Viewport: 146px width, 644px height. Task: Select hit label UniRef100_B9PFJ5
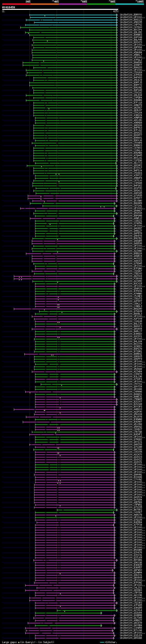[131, 82]
